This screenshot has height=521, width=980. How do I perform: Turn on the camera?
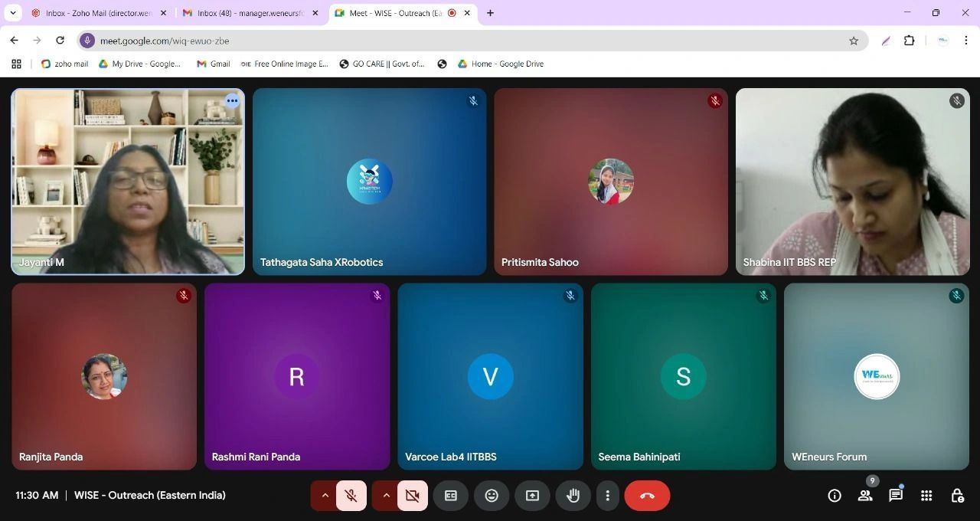click(x=412, y=496)
